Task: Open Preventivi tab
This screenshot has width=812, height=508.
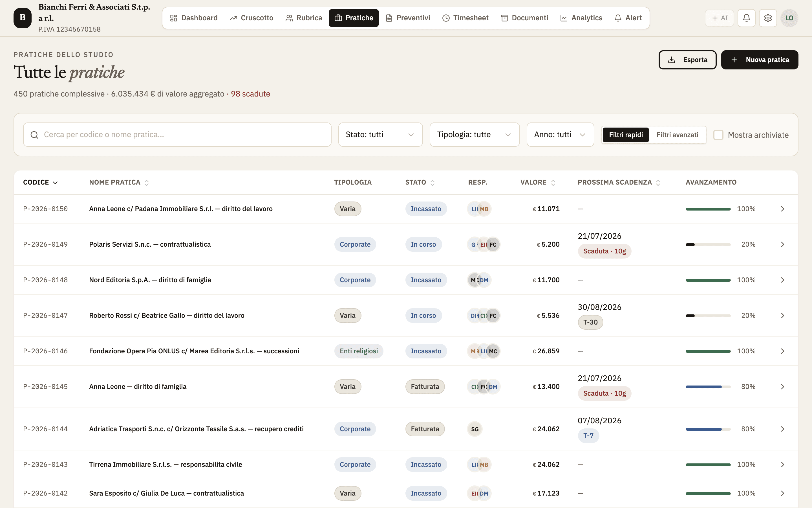Action: [x=408, y=18]
